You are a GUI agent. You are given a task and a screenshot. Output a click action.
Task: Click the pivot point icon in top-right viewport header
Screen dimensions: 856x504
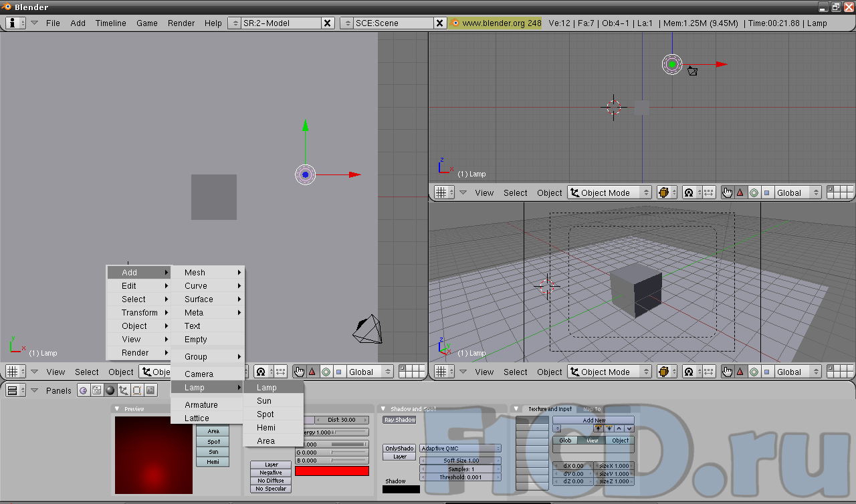coord(692,193)
